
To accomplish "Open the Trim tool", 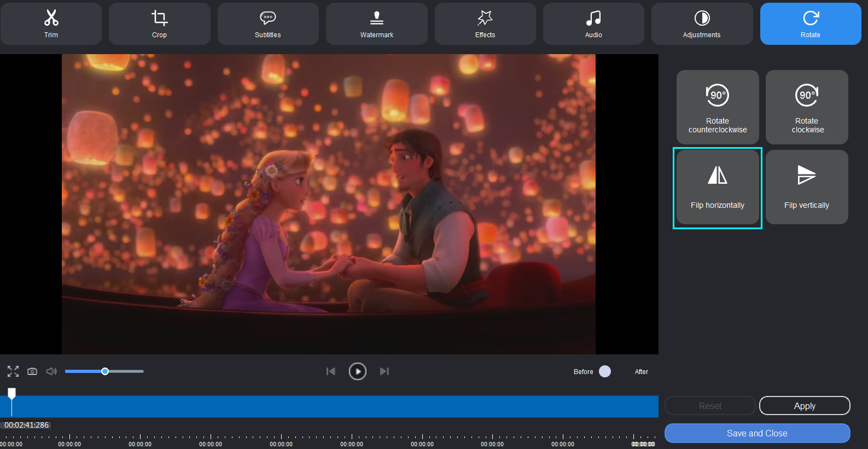I will pos(51,24).
